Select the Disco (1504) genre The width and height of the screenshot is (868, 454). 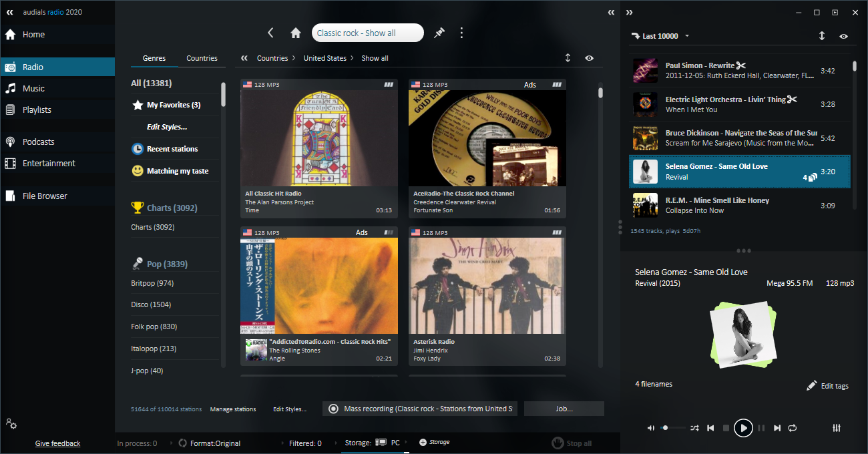(x=151, y=304)
